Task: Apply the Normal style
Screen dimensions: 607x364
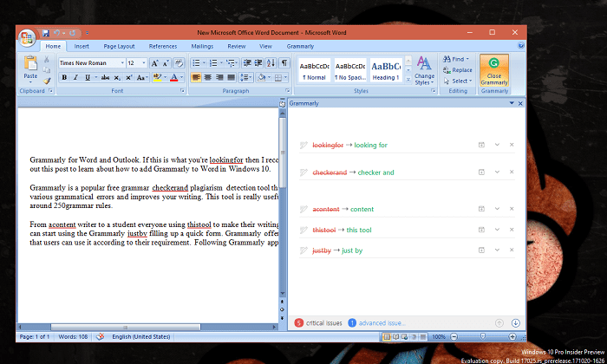Action: pyautogui.click(x=314, y=70)
